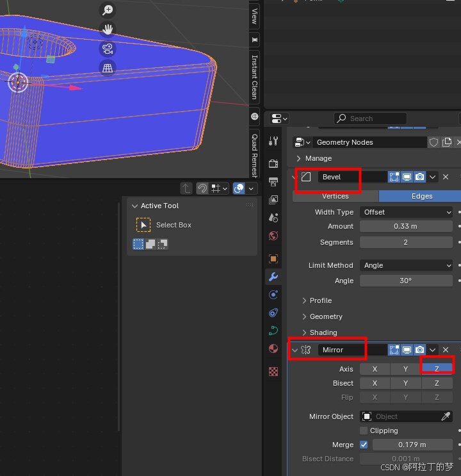Expand the Profile subpanel

pos(320,300)
